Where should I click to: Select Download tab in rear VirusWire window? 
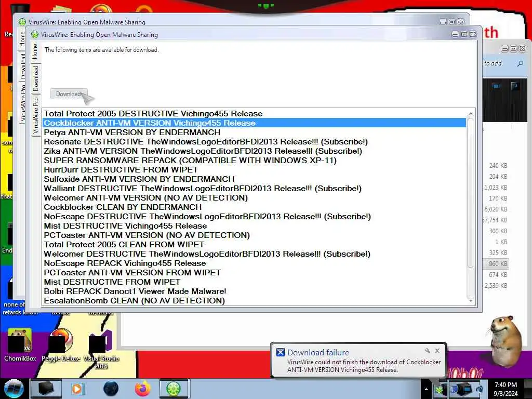click(x=23, y=65)
